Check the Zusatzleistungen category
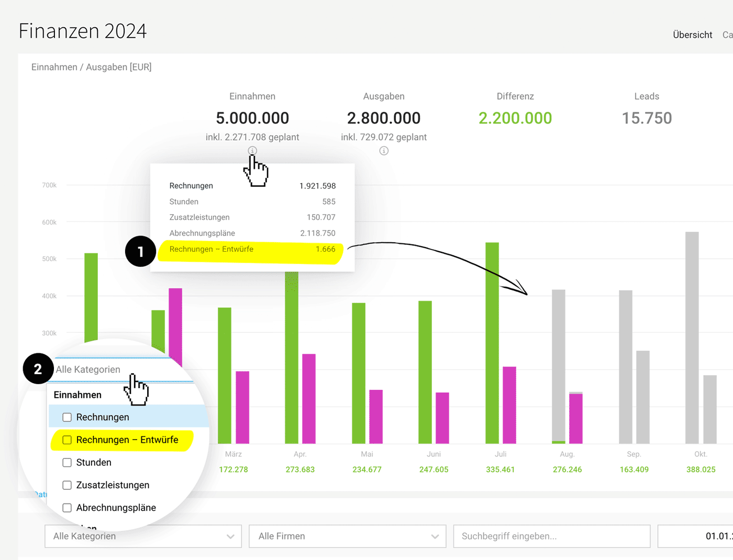Image resolution: width=733 pixels, height=560 pixels. click(67, 485)
